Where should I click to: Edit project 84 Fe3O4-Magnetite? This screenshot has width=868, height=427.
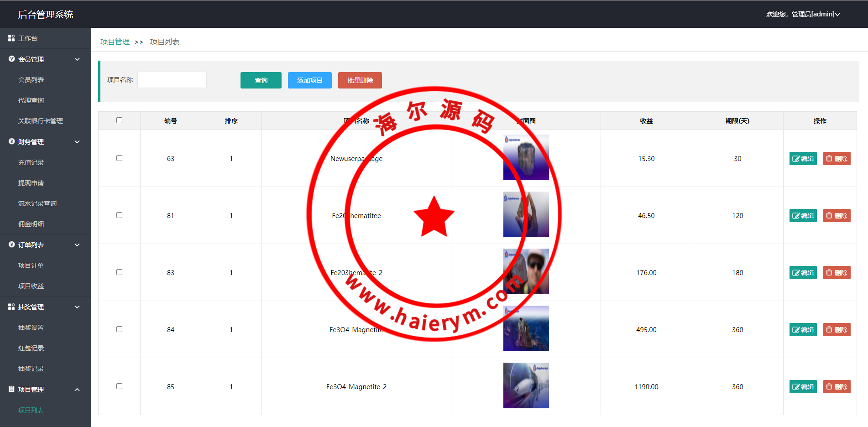point(803,330)
